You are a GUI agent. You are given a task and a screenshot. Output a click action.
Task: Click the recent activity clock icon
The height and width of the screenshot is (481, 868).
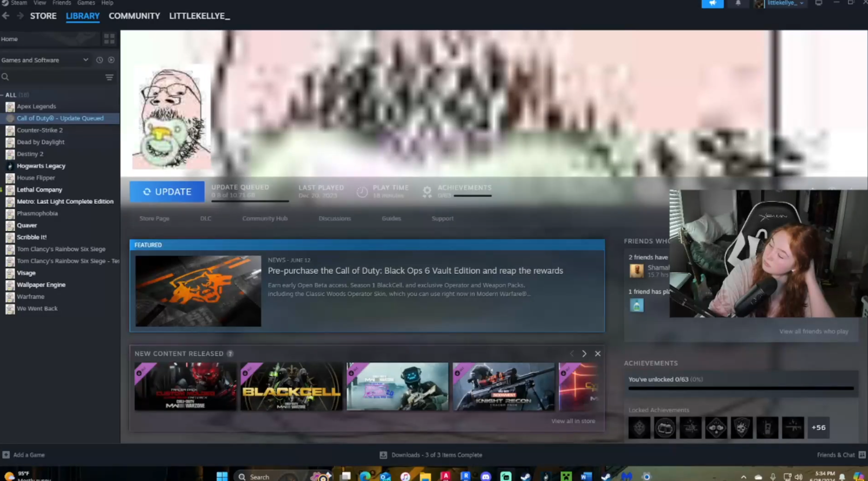click(100, 60)
